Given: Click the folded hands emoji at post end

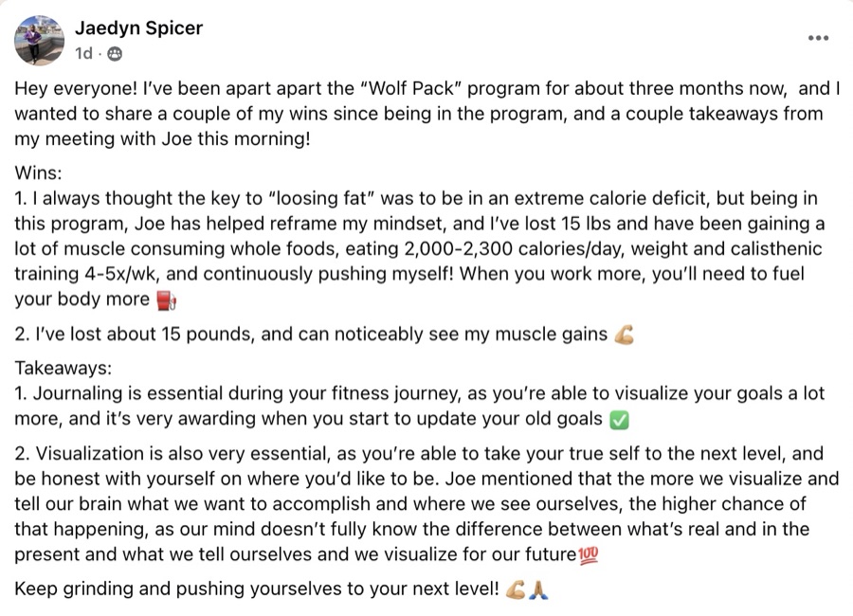Looking at the screenshot, I should tap(537, 589).
